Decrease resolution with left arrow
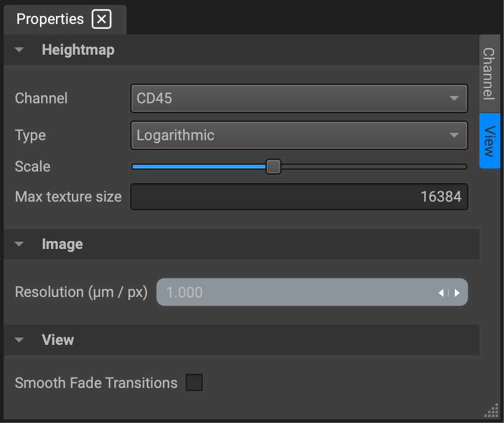504x423 pixels. pos(441,293)
